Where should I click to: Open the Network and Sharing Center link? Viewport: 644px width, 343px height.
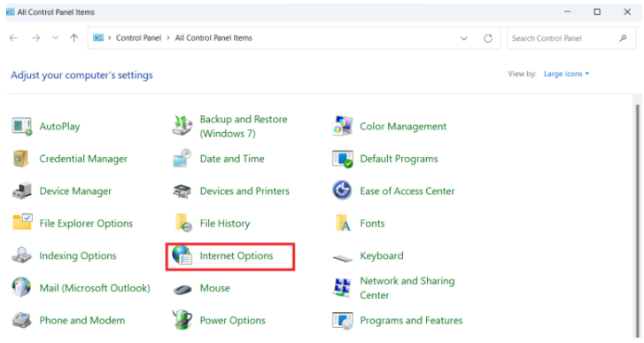point(407,288)
